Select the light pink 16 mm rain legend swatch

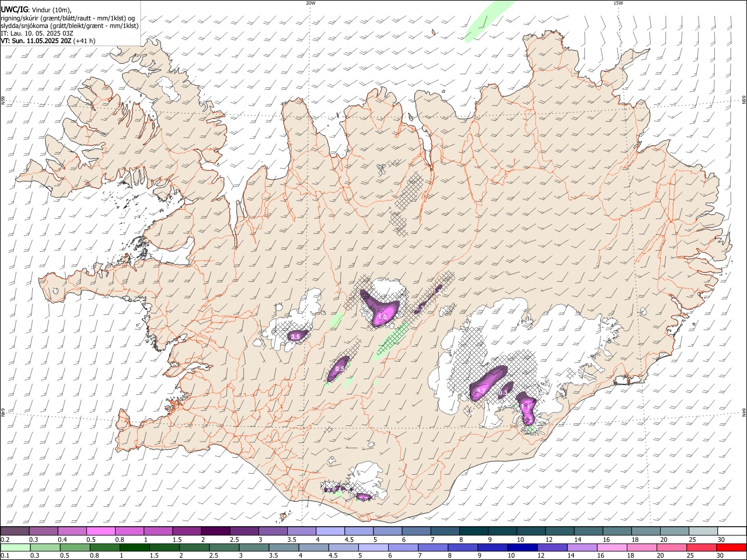tap(612, 548)
